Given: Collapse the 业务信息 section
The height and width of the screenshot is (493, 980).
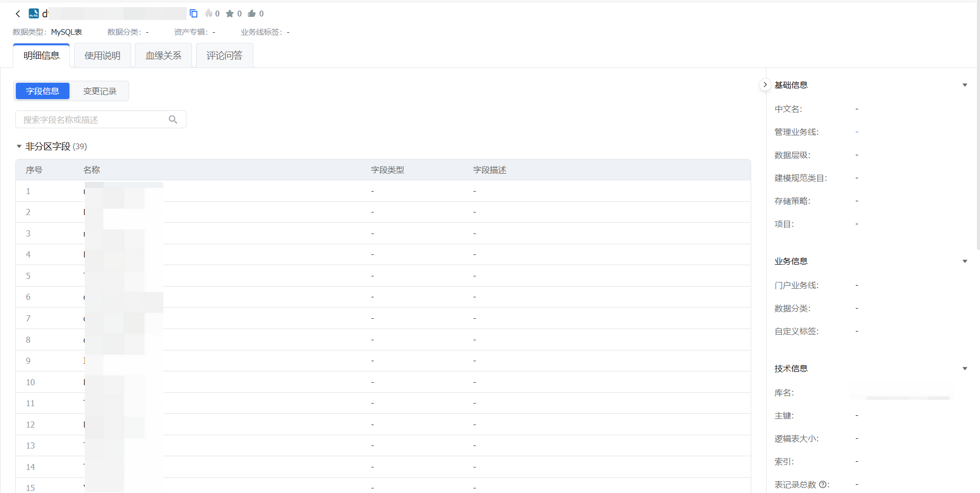Looking at the screenshot, I should click(965, 261).
